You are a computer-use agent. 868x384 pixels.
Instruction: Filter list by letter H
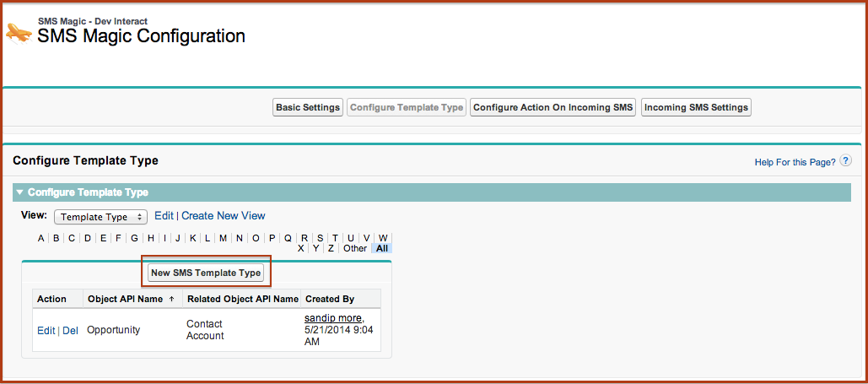tap(151, 238)
